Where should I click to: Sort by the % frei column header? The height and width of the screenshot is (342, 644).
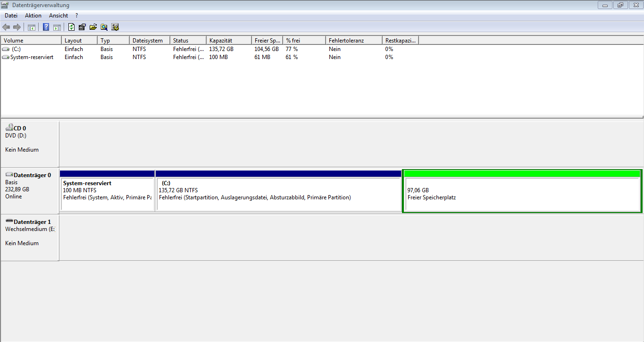(304, 41)
